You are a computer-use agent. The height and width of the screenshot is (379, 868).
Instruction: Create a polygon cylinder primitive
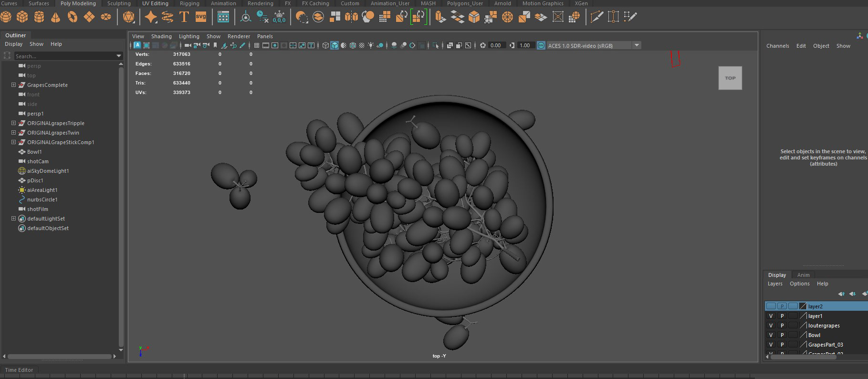(39, 17)
